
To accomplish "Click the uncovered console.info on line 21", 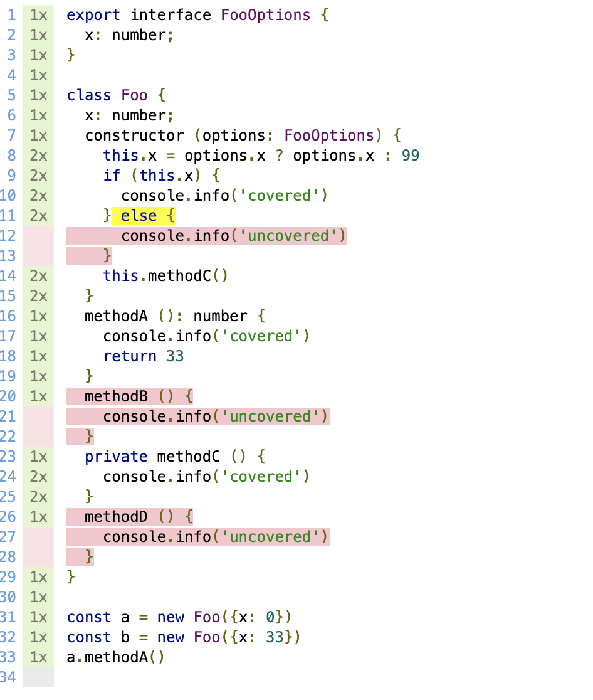I will pyautogui.click(x=216, y=416).
